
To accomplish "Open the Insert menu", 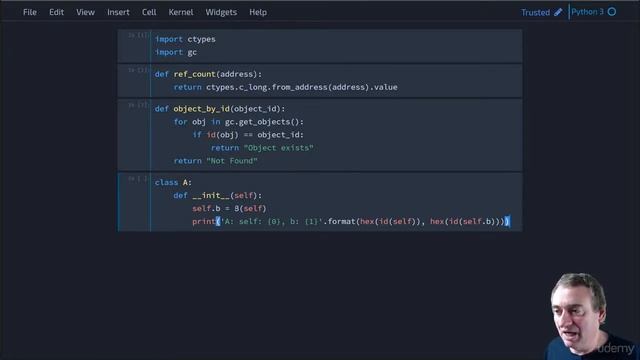I will pyautogui.click(x=118, y=12).
